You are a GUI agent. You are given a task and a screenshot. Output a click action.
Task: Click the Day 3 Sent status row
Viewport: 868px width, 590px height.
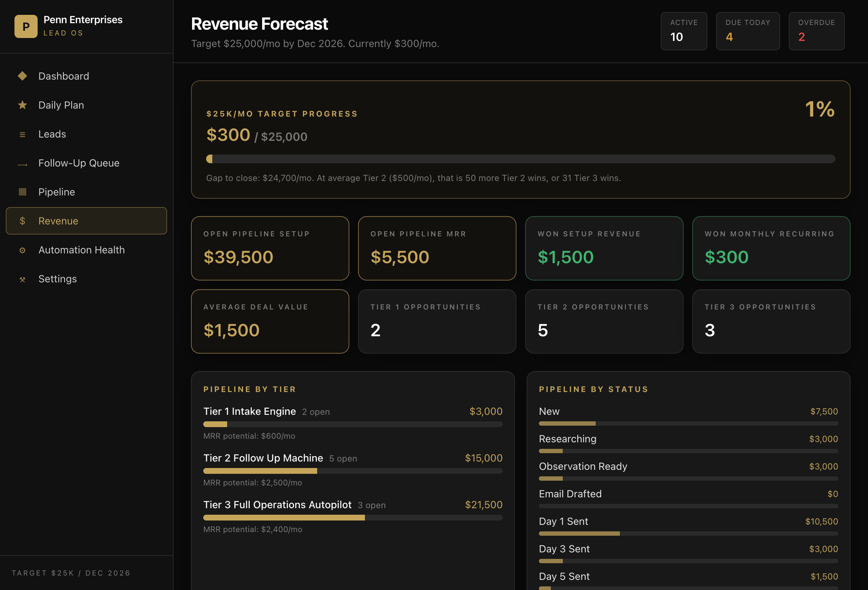click(688, 553)
